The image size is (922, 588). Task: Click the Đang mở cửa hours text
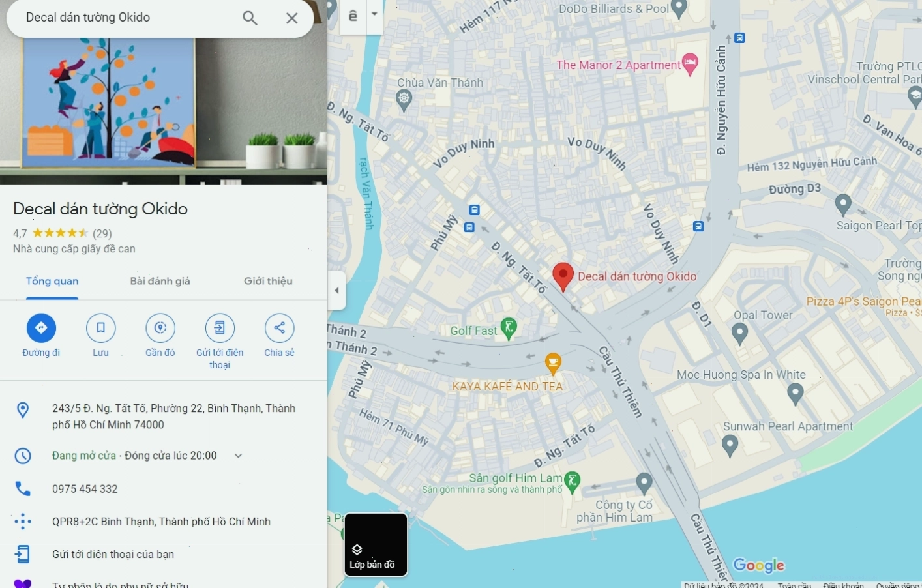click(x=84, y=456)
